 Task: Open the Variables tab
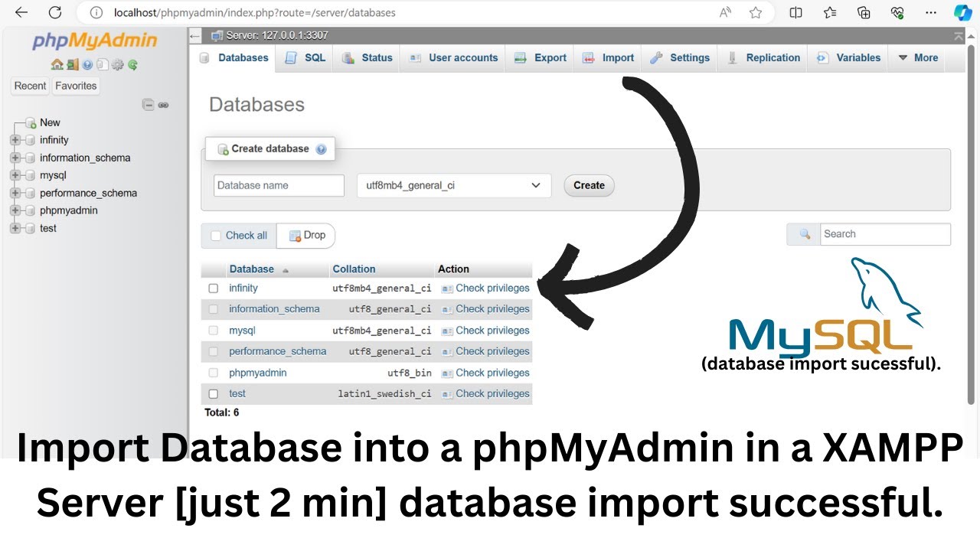click(x=848, y=58)
